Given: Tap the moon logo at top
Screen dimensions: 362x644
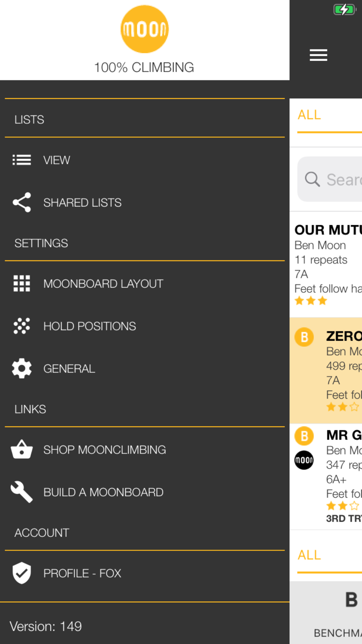Looking at the screenshot, I should [x=144, y=29].
